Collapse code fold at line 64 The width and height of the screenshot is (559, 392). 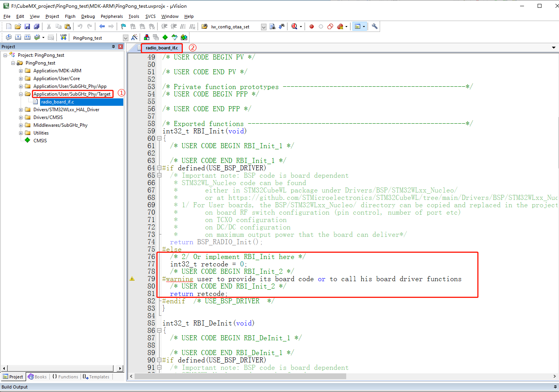pyautogui.click(x=159, y=168)
